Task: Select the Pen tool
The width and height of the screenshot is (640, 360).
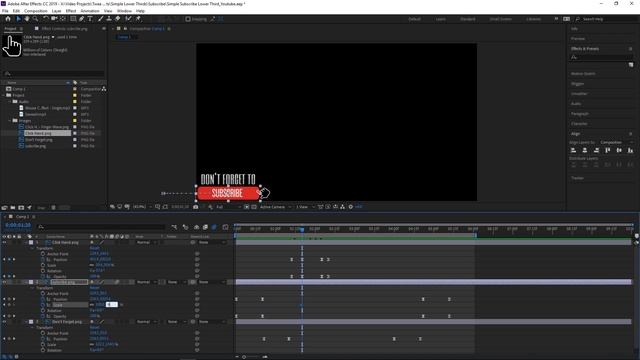Action: tap(82, 19)
